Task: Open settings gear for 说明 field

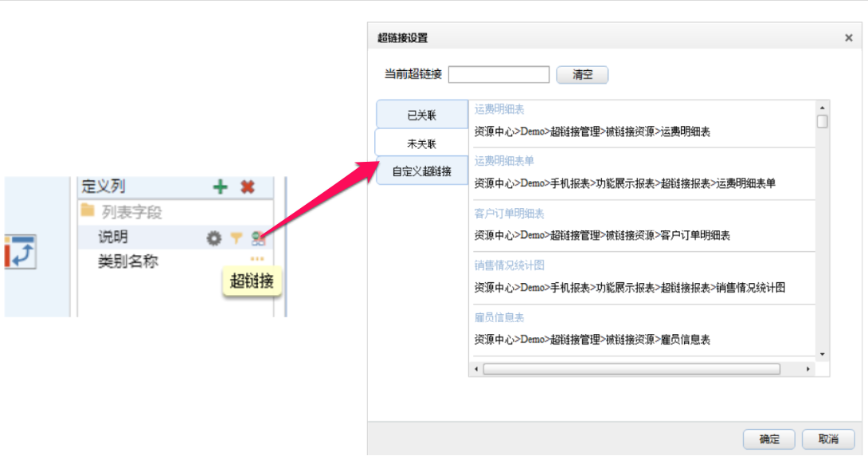Action: [213, 238]
